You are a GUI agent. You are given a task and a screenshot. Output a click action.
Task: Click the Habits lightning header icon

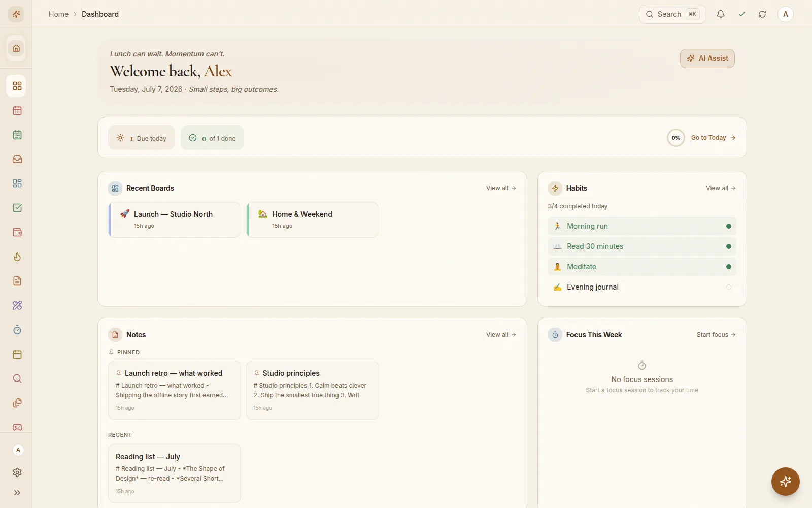tap(555, 188)
